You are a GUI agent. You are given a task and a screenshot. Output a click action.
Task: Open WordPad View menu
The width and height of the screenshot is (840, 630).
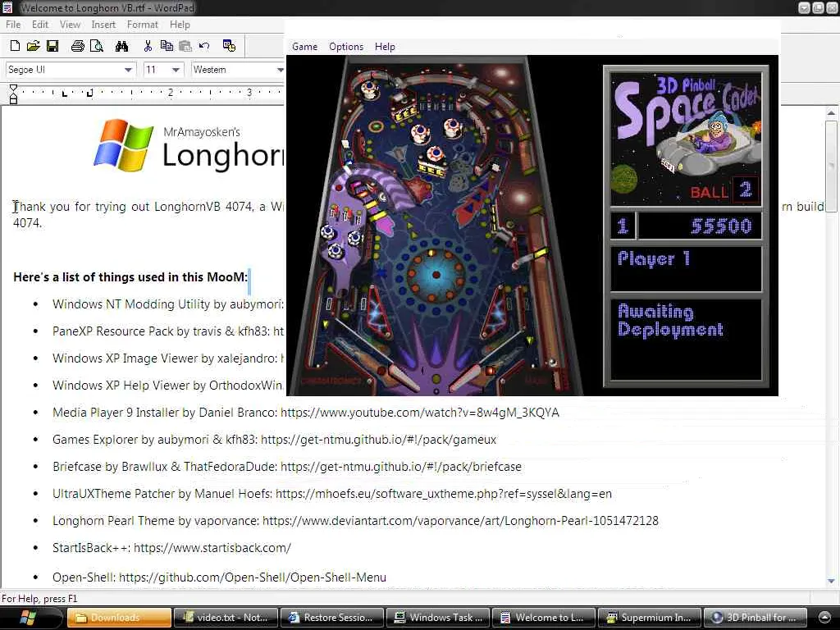70,25
